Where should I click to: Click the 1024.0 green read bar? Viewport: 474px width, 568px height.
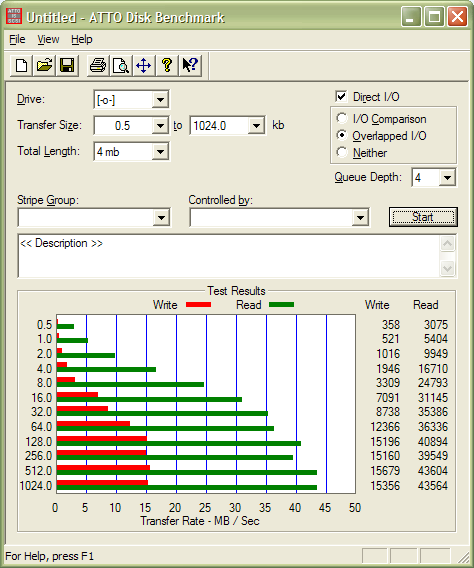pos(187,488)
